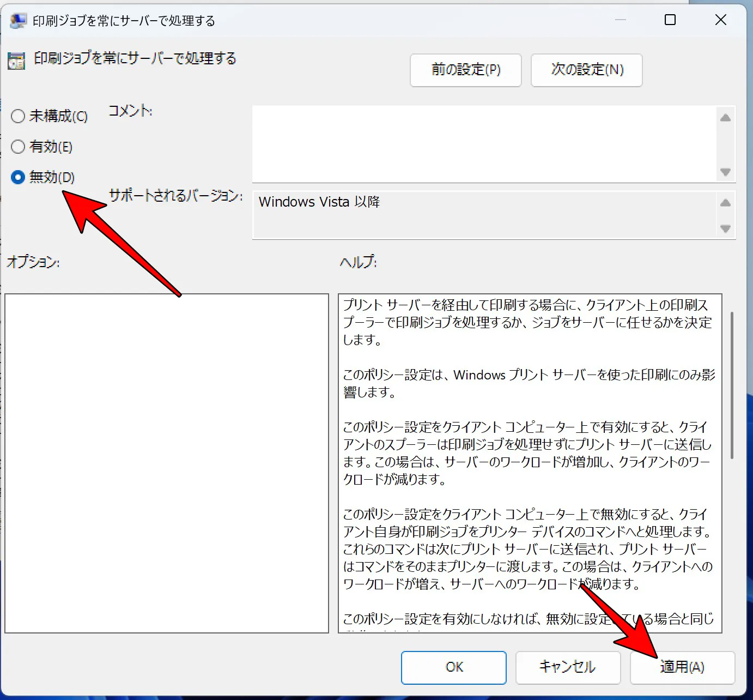This screenshot has height=700, width=753.
Task: Click the サポートされるバージョン: label
Action: [175, 195]
